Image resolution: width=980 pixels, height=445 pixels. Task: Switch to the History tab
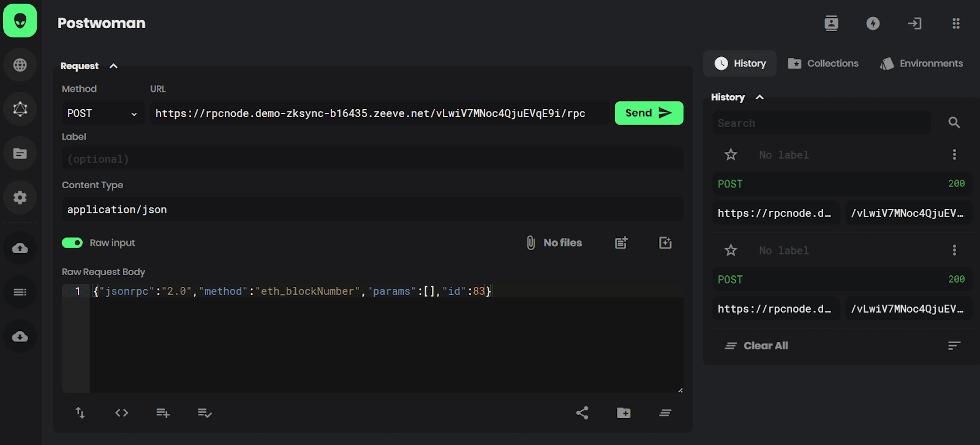[x=740, y=64]
